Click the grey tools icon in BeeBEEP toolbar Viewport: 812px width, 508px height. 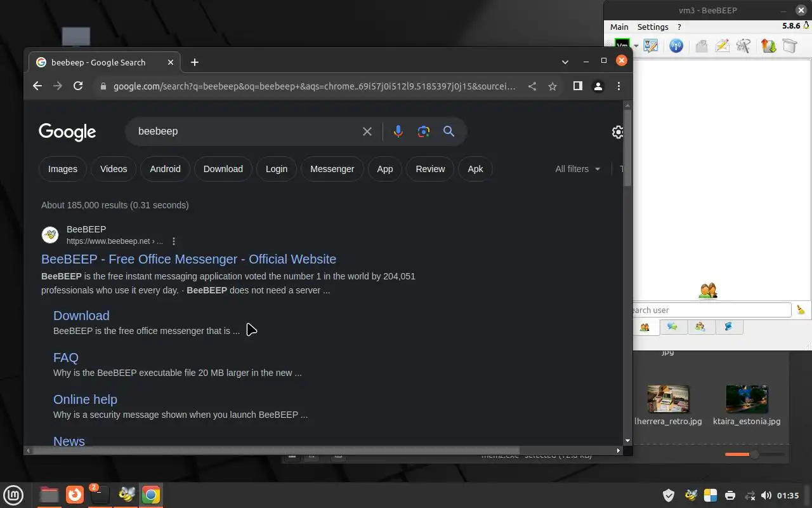tap(743, 46)
